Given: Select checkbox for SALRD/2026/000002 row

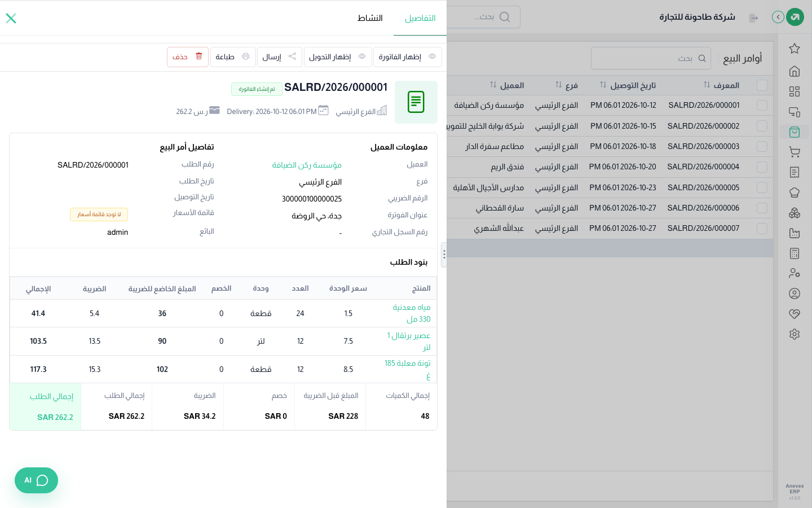Looking at the screenshot, I should pyautogui.click(x=762, y=126).
